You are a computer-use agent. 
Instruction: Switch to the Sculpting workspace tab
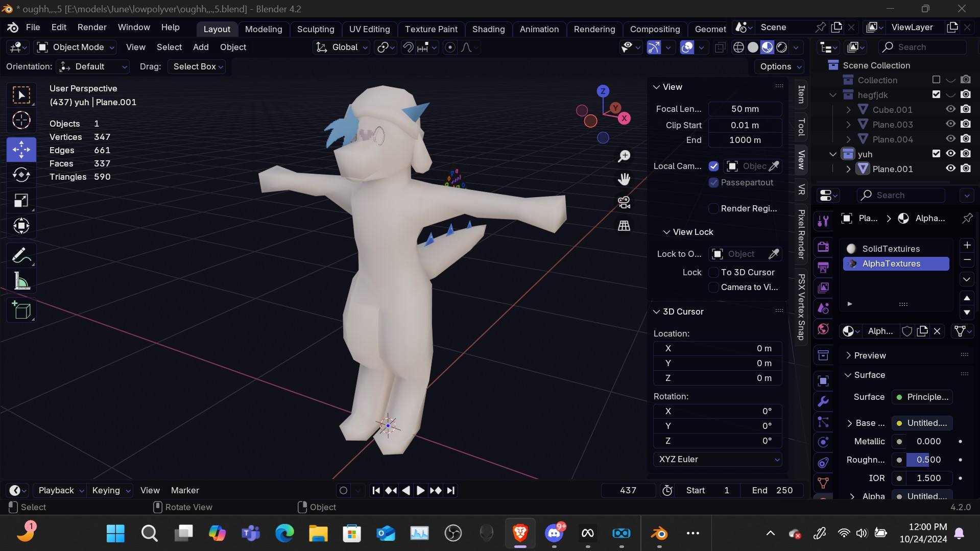(x=316, y=29)
